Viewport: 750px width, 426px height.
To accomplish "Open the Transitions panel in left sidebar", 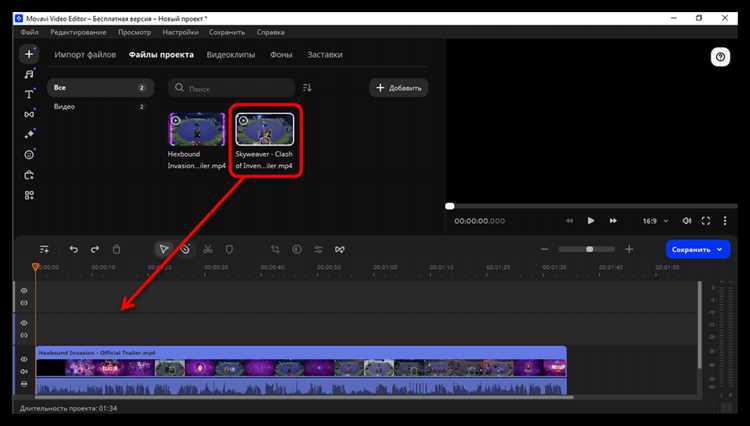I will coord(29,114).
